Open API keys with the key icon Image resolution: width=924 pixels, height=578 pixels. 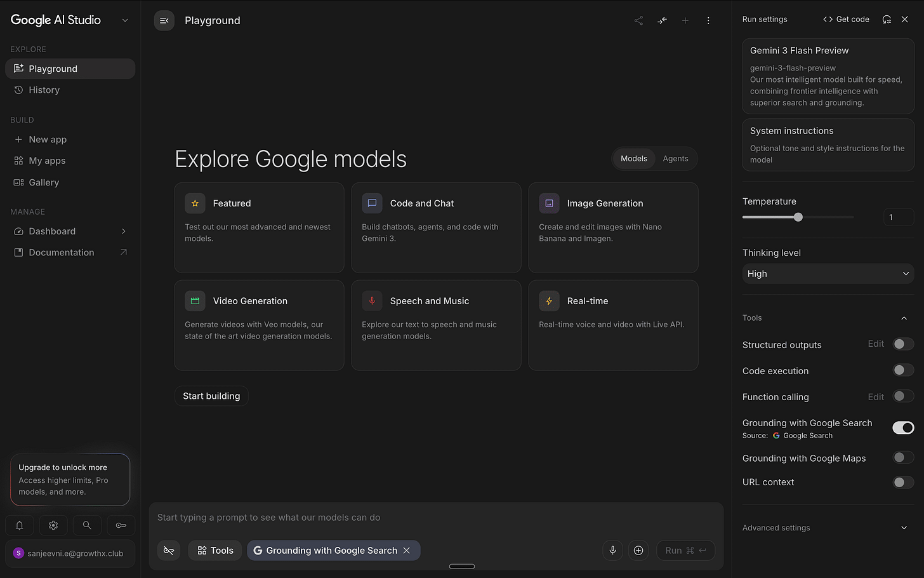coord(121,525)
